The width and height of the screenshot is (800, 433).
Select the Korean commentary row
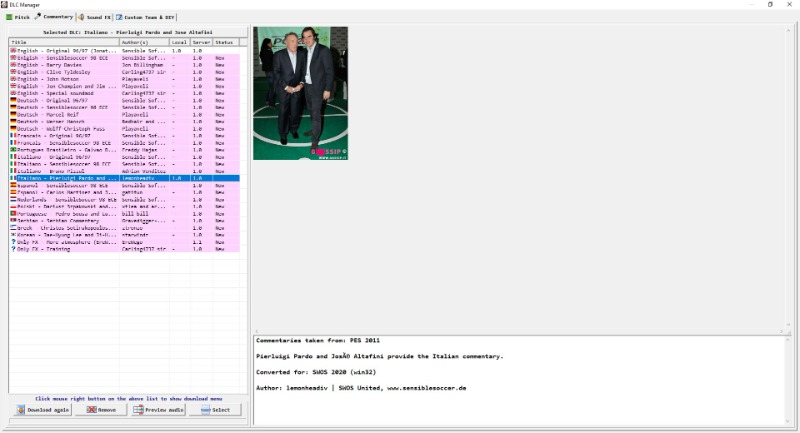coord(70,234)
